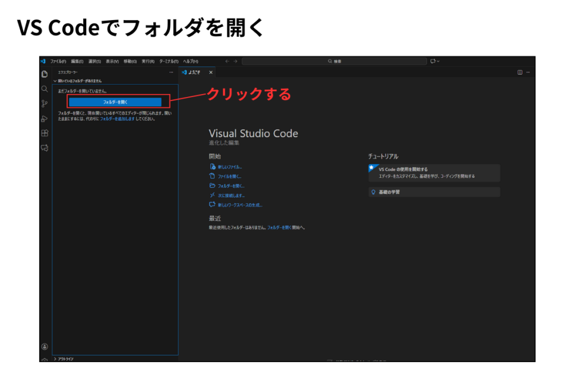This screenshot has width=588, height=392.
Task: Open the ターミナル(T) menu
Action: (168, 61)
